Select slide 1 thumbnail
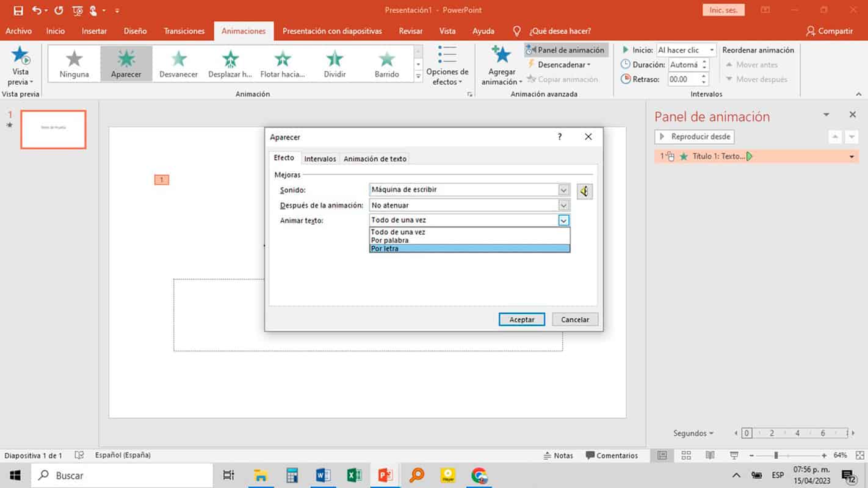 (x=53, y=129)
